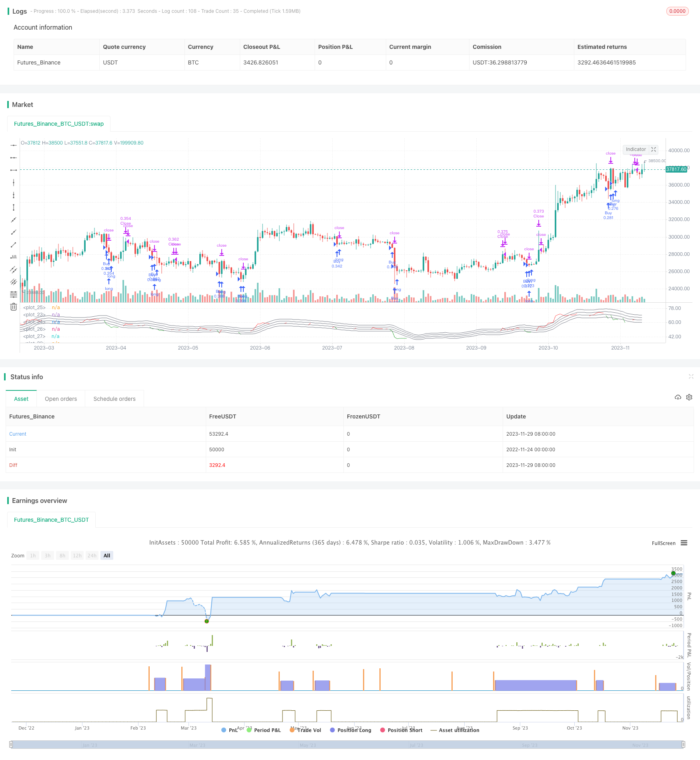Click the left handle of range navigator
Screen dimensions: 700x760
point(11,745)
